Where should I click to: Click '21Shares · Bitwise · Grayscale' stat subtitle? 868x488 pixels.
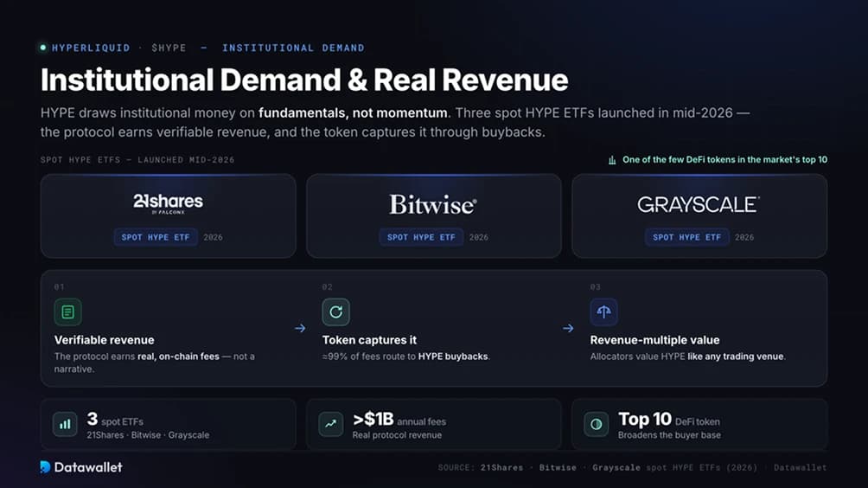148,435
